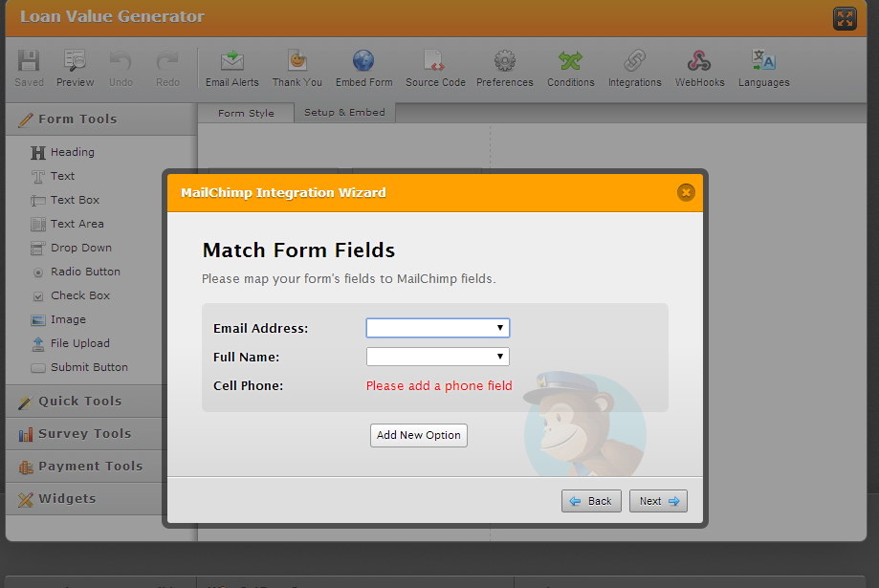Toggle fullscreen with the top-right expand icon

tap(845, 18)
